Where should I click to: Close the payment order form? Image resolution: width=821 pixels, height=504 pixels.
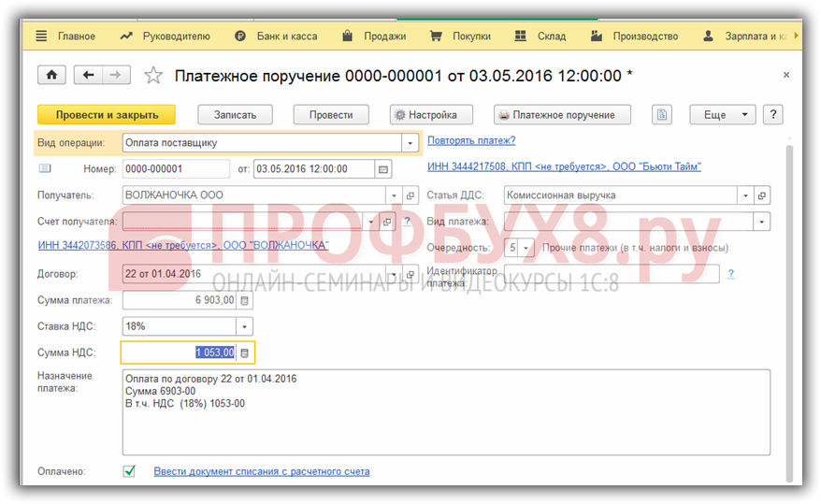[785, 75]
